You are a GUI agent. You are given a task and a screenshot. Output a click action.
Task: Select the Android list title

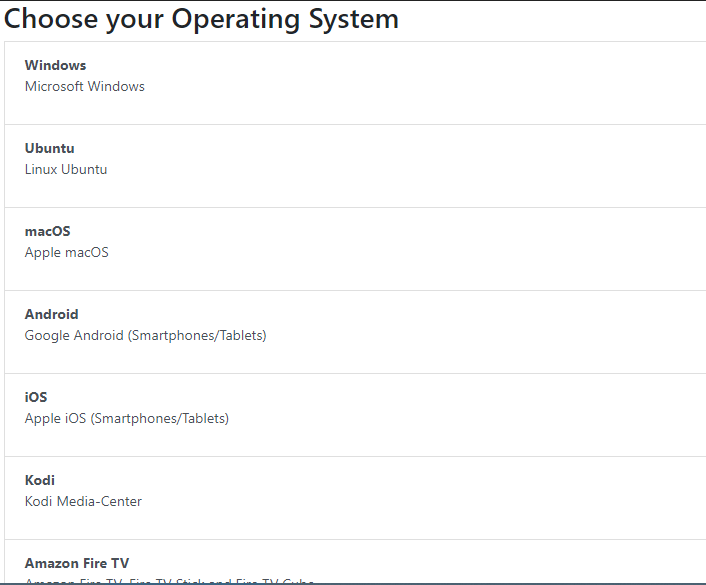click(52, 314)
